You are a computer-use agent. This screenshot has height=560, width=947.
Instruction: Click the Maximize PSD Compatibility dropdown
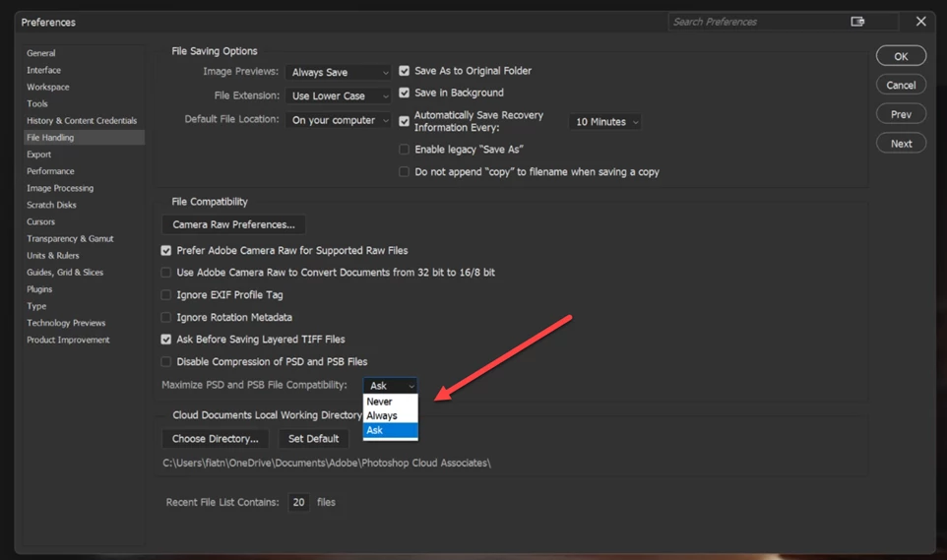tap(390, 386)
